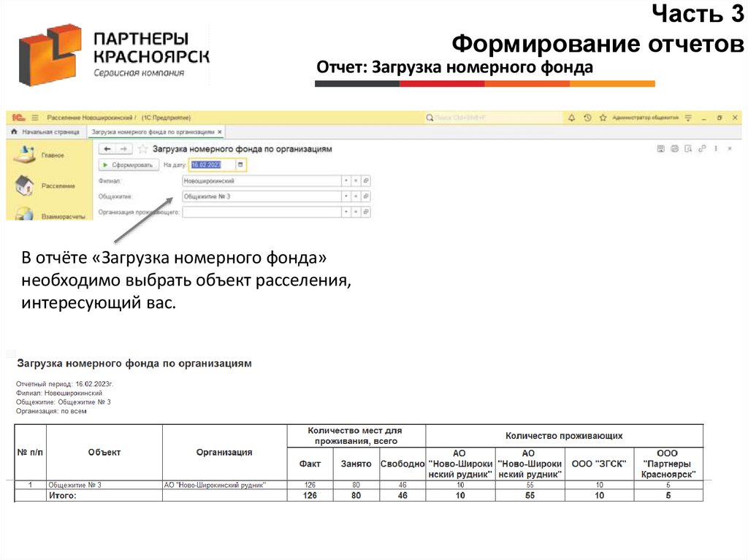Image resolution: width=748 pixels, height=560 pixels.
Task: Click the На дату input field
Action: click(213, 164)
